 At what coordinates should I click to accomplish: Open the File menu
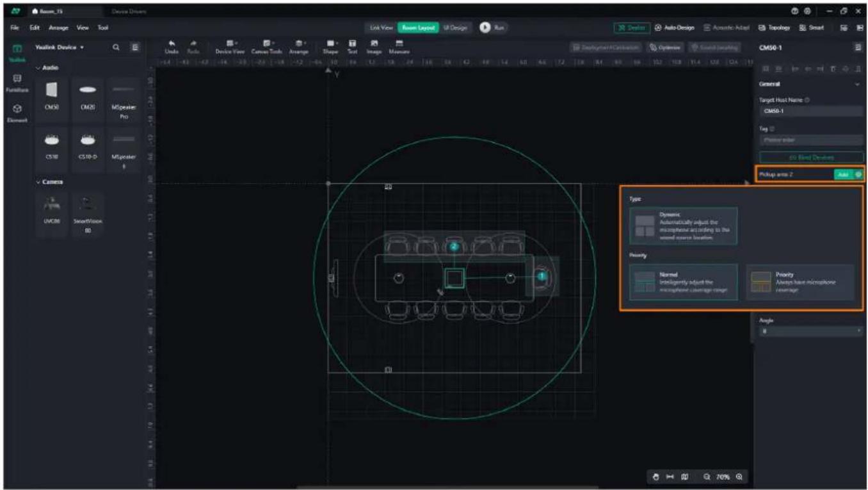click(15, 28)
